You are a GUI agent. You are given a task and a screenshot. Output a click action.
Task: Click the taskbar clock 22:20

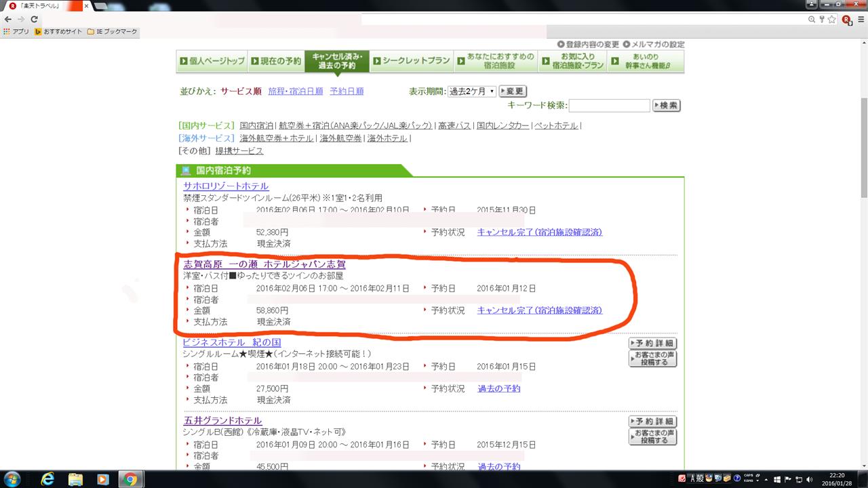(837, 479)
